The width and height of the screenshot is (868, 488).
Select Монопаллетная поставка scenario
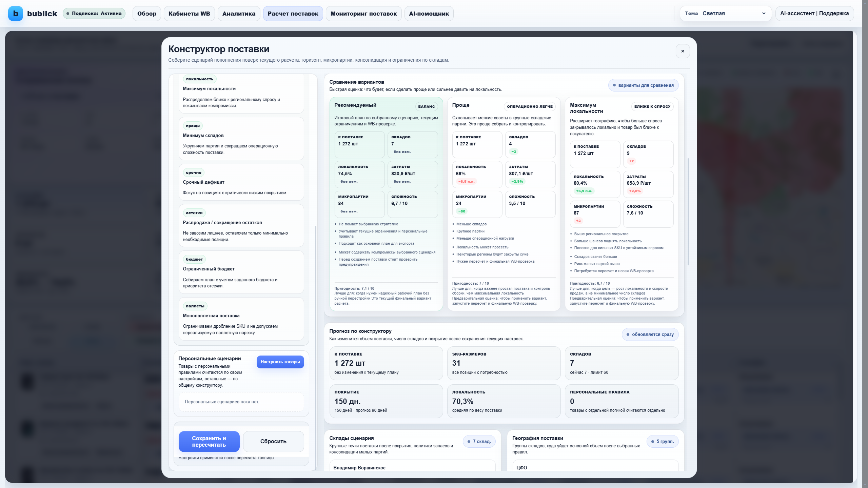click(x=241, y=319)
